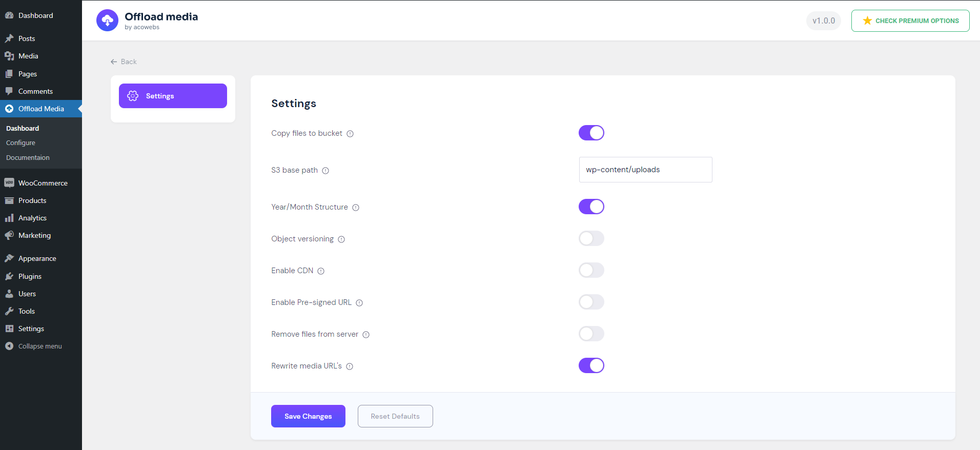Click the info icon next to Object versioning
The height and width of the screenshot is (450, 980).
(341, 239)
